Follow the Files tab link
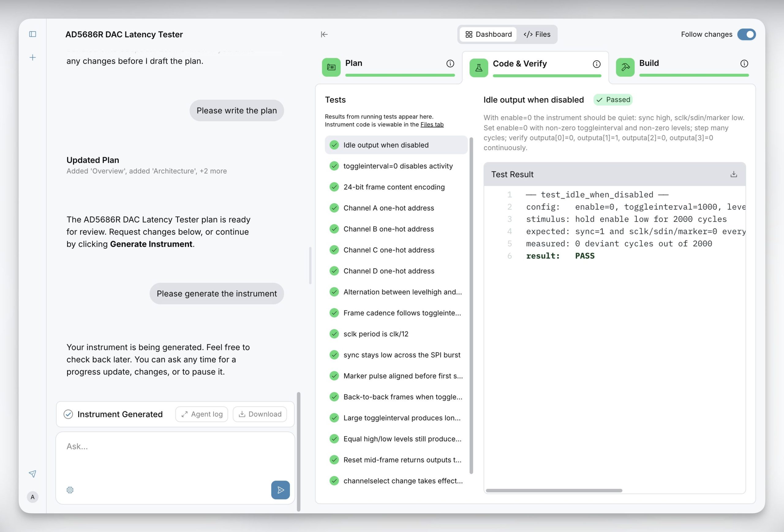 pyautogui.click(x=432, y=124)
